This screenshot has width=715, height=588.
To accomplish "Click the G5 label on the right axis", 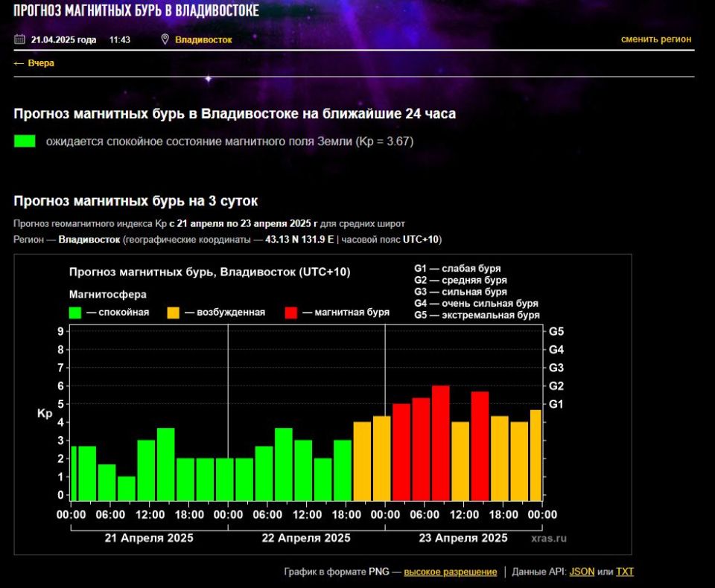I will (x=556, y=331).
